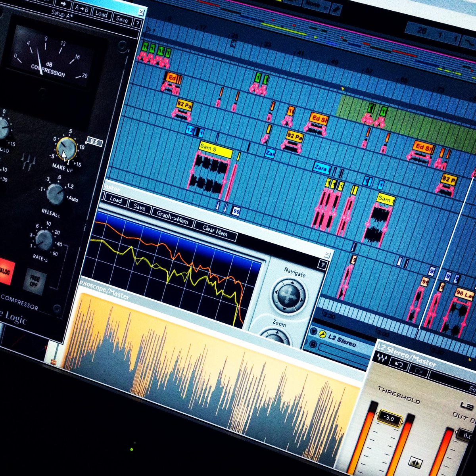Click the forward arrow in the compressor toolbar
This screenshot has width=476, height=476.
63,4
